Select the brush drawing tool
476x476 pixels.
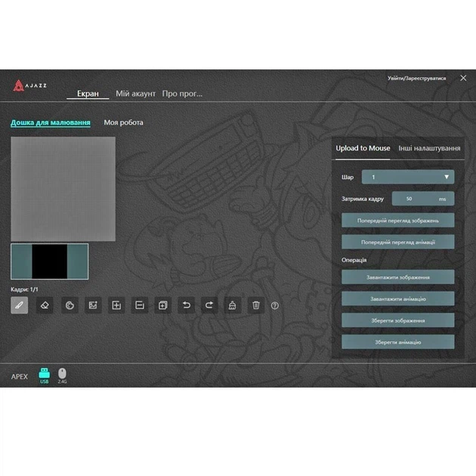point(20,305)
